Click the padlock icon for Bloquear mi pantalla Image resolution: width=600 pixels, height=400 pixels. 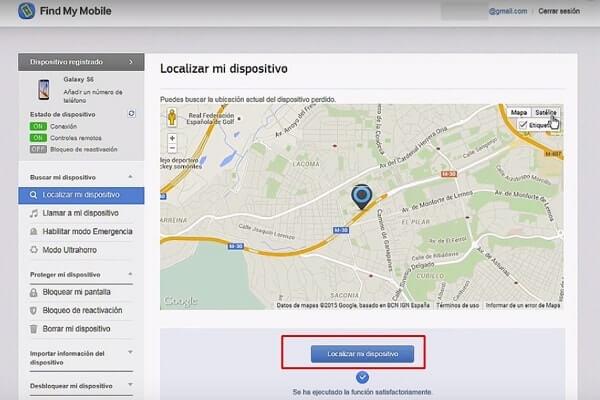[x=34, y=292]
